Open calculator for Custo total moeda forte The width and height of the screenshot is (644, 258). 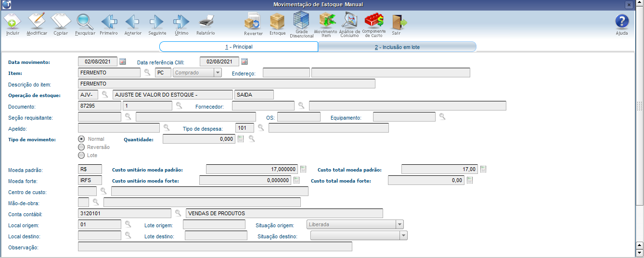coord(470,180)
